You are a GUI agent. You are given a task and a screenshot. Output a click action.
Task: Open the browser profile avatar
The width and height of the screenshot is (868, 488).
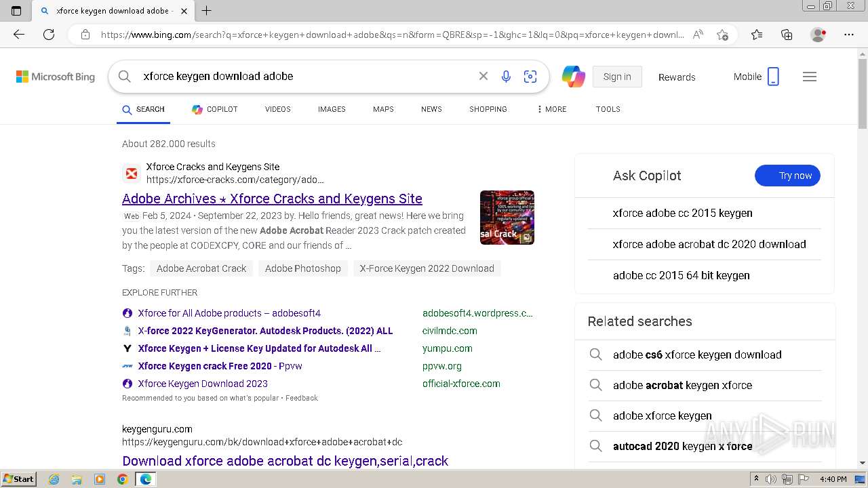[818, 35]
